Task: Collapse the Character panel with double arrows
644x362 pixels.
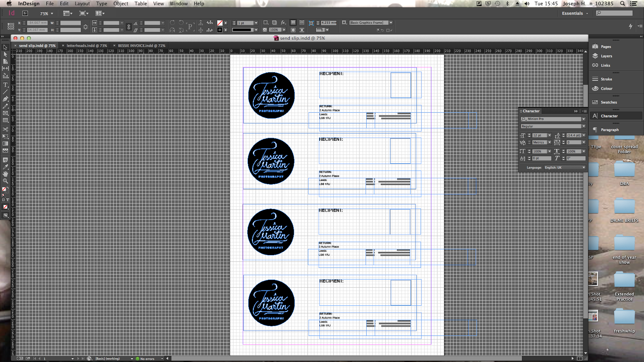Action: pos(576,111)
